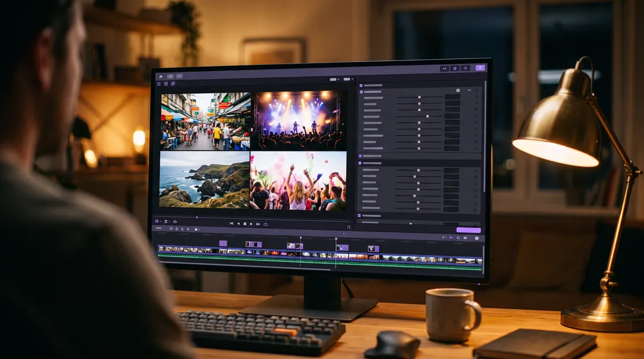Select the leftmost purple overlay clip on timeline
Screen dimensions: 644x359
pyautogui.click(x=223, y=243)
